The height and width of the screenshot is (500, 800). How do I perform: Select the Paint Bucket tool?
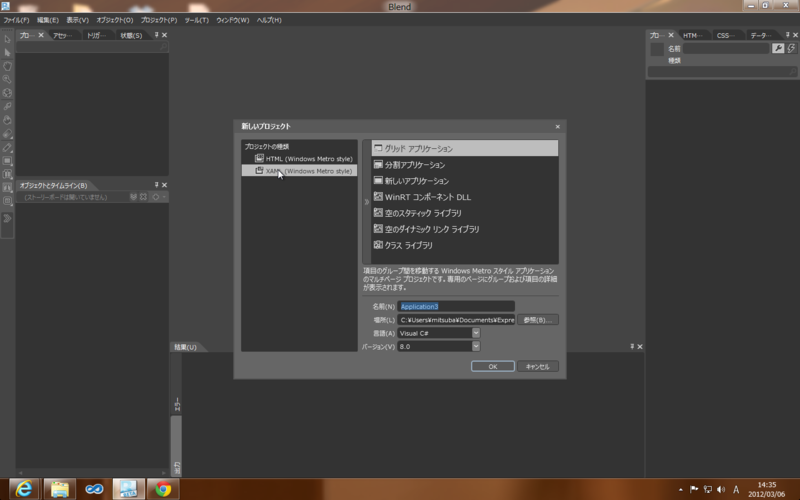click(7, 120)
